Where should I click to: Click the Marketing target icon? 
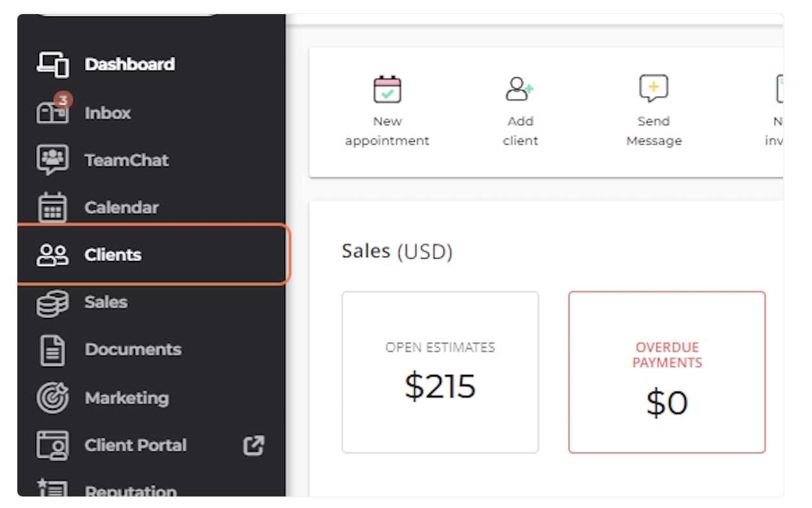pos(52,398)
